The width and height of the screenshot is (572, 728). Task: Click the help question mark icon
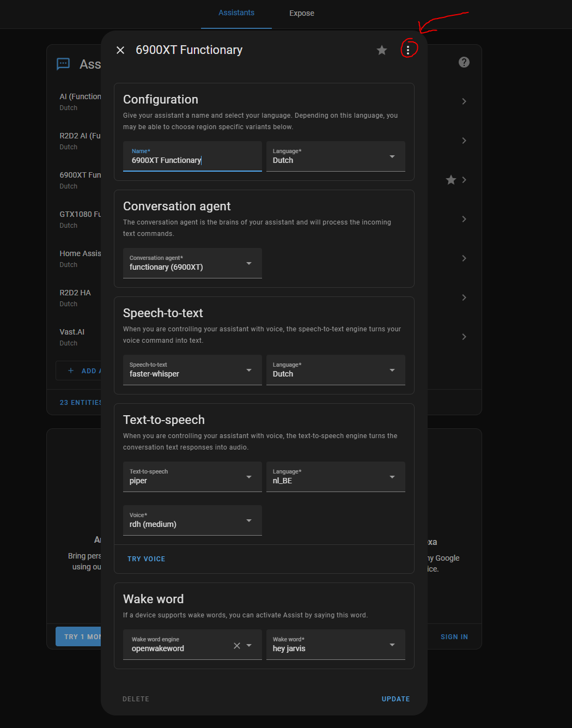(x=464, y=62)
